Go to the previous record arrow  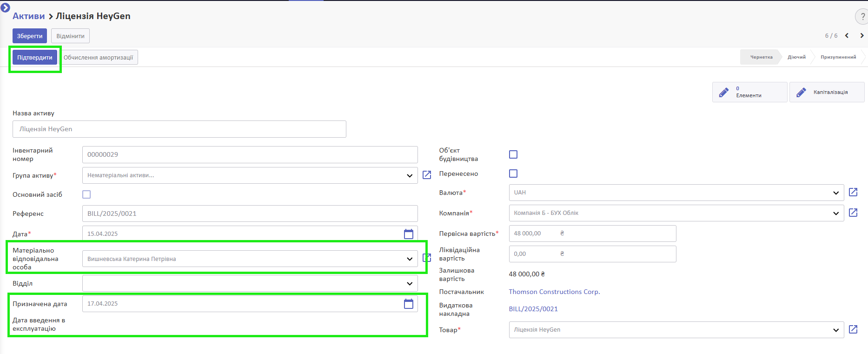pos(847,36)
